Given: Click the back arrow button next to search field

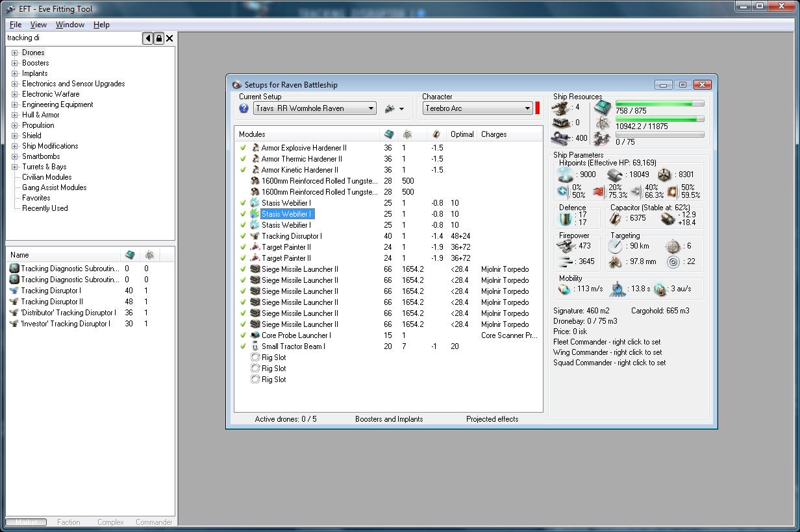Looking at the screenshot, I should click(148, 38).
